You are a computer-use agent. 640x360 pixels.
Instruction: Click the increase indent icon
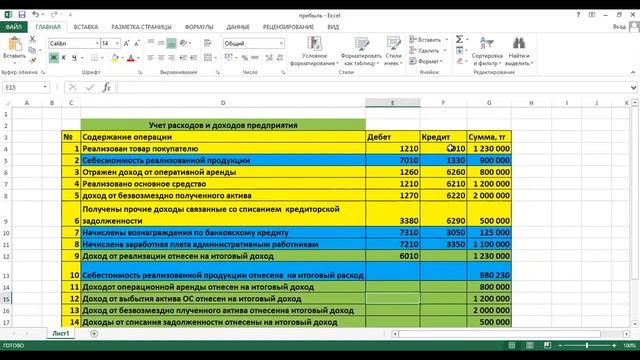click(x=193, y=58)
